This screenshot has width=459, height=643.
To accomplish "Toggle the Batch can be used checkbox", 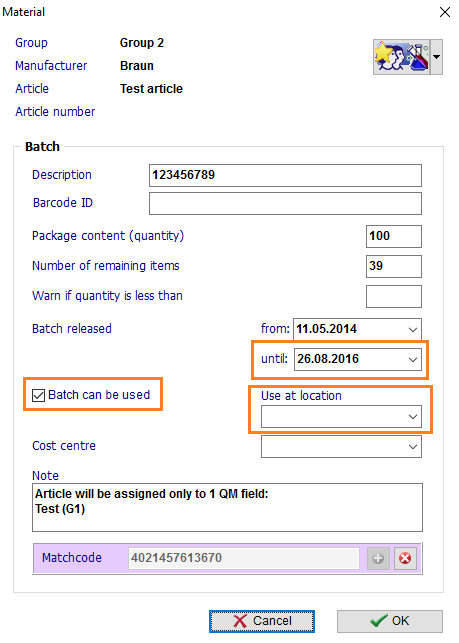I will [39, 395].
